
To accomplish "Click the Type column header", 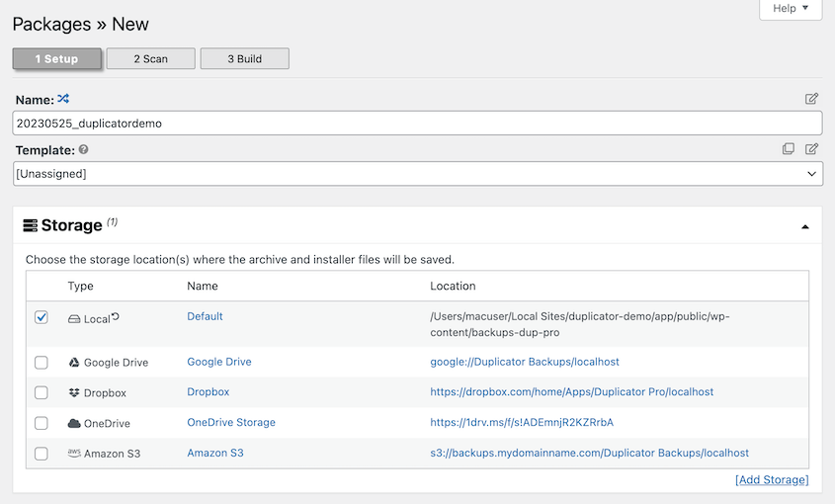I will tap(80, 287).
